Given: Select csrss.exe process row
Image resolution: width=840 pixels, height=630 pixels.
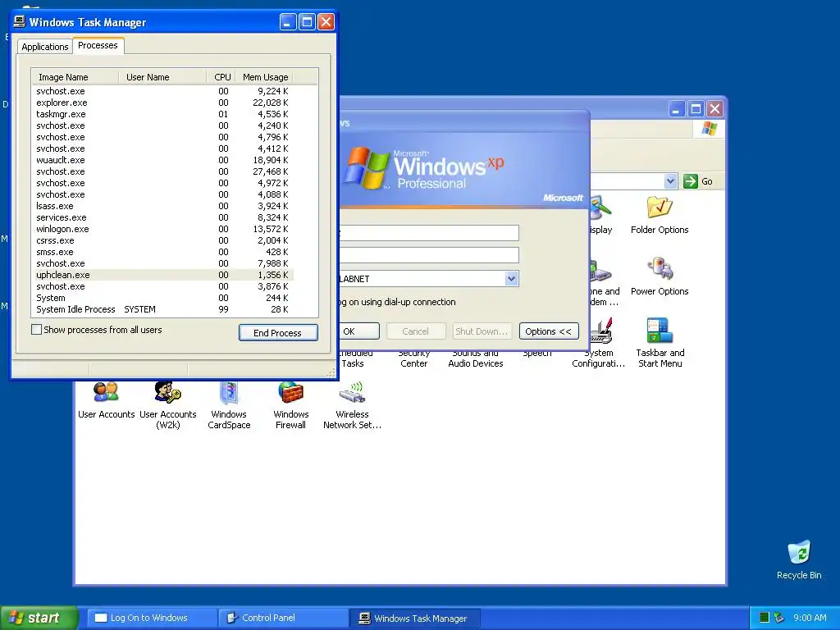Looking at the screenshot, I should (162, 240).
